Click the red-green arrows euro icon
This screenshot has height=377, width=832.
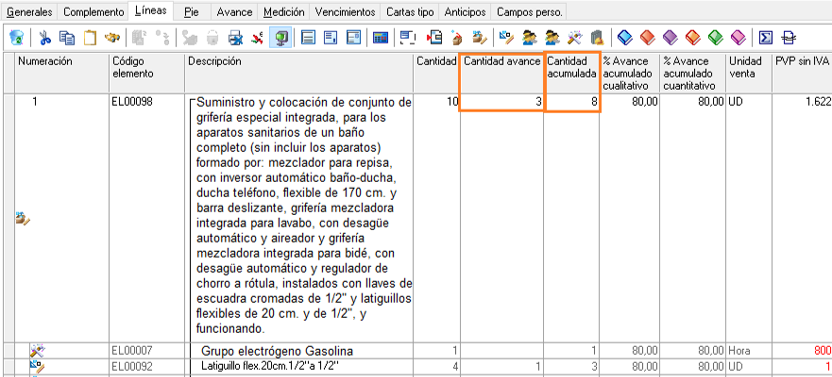(258, 37)
